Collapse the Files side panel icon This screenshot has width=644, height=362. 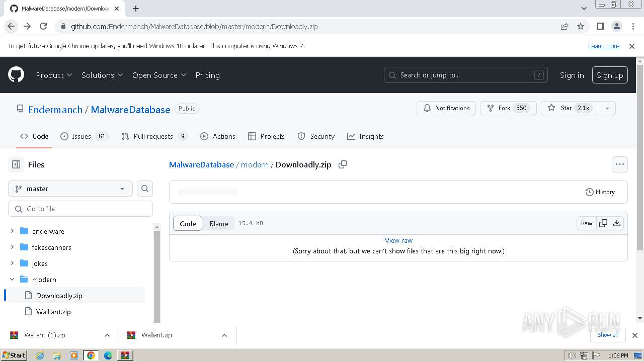pyautogui.click(x=16, y=164)
